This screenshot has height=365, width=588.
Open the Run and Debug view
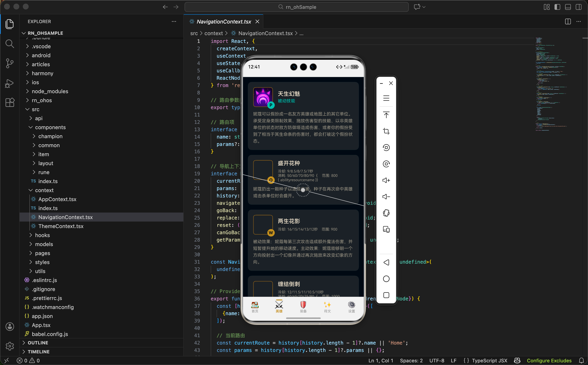pos(9,83)
